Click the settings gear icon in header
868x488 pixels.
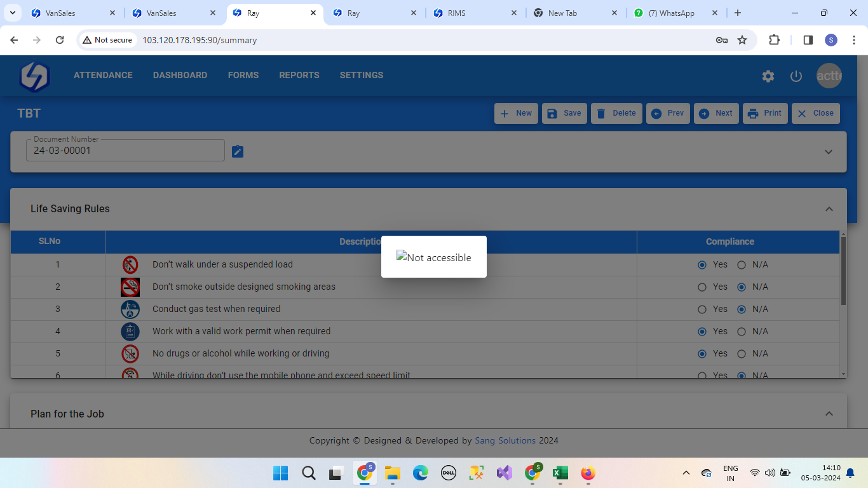[768, 76]
